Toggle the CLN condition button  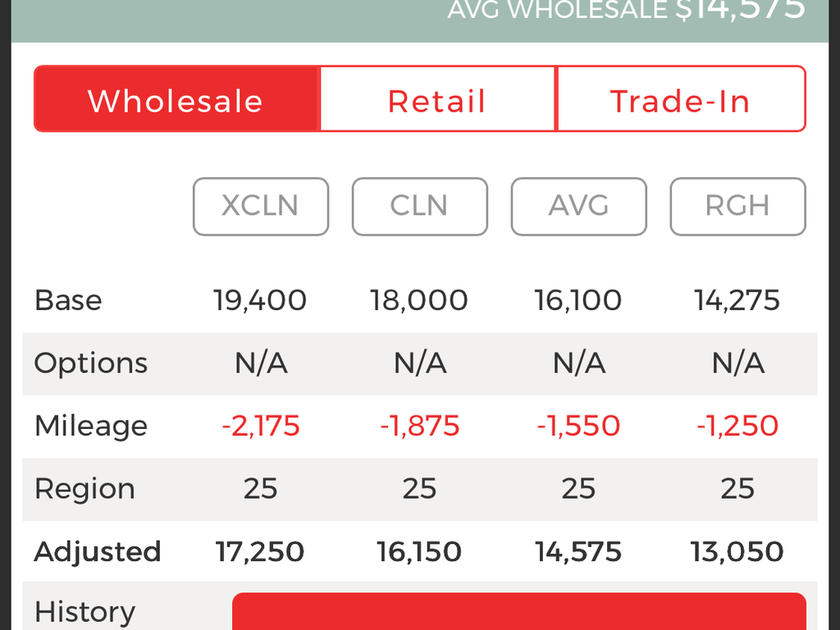click(x=419, y=206)
